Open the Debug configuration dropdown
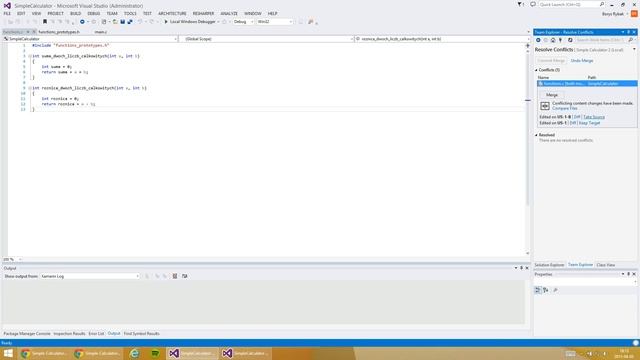Image resolution: width=640 pixels, height=360 pixels. (x=243, y=22)
